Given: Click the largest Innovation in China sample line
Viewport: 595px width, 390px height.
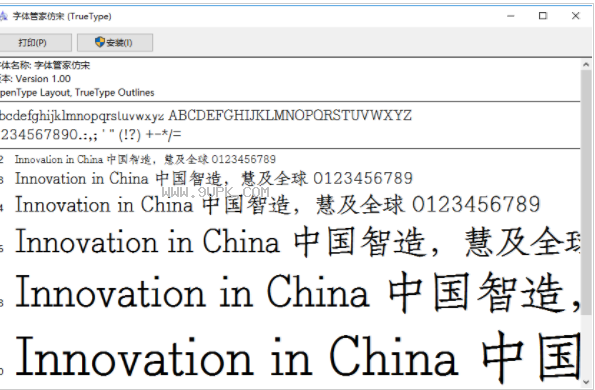Looking at the screenshot, I should [x=298, y=358].
